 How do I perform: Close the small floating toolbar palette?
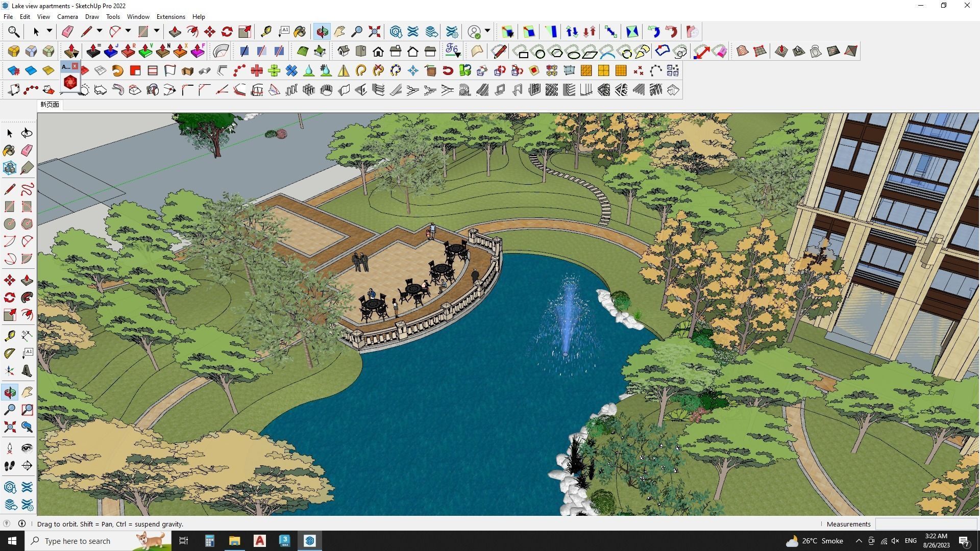pyautogui.click(x=75, y=66)
